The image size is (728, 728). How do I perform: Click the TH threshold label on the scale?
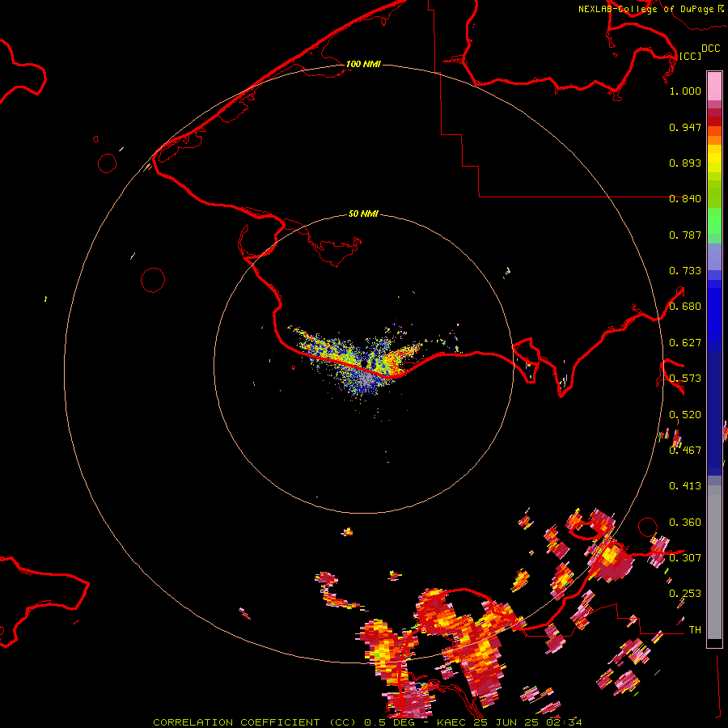point(695,630)
